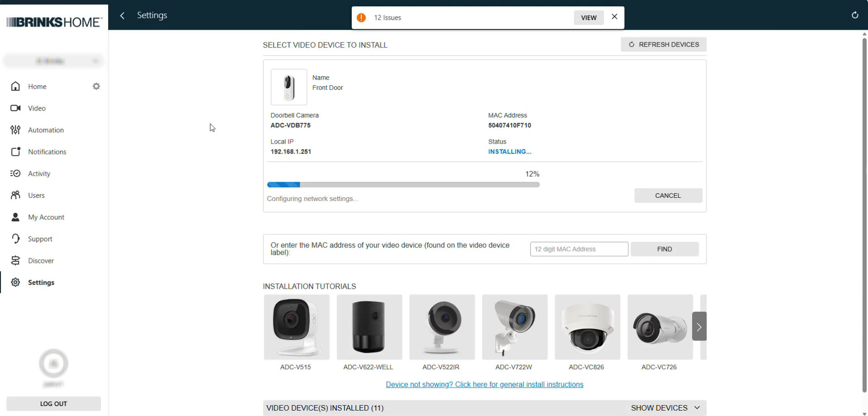Screen dimensions: 868x416
Task: Click the Activity clock icon
Action: click(15, 173)
